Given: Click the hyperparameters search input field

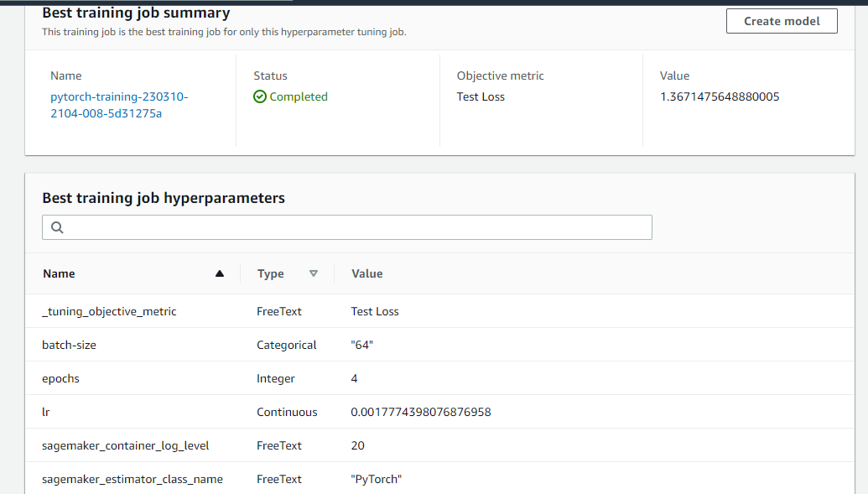Looking at the screenshot, I should [x=346, y=227].
